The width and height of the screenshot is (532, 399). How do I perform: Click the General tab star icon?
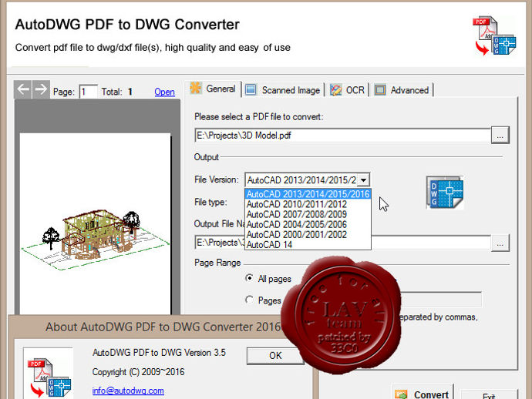(196, 88)
